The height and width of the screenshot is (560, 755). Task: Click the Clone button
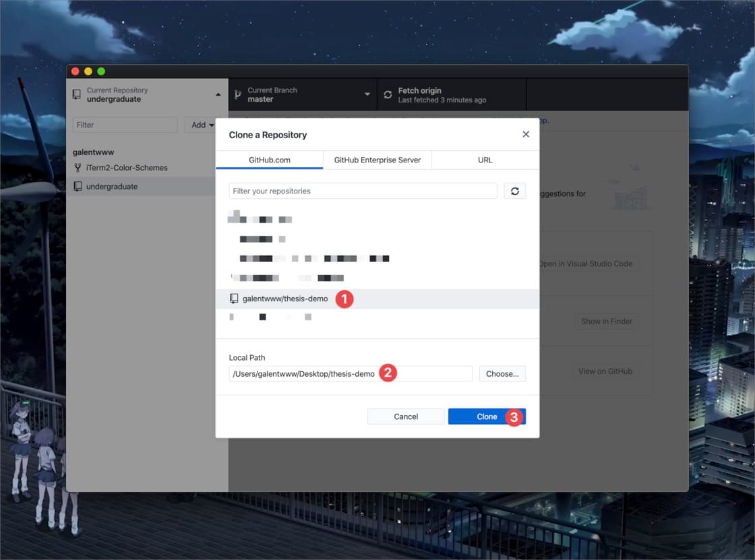pyautogui.click(x=487, y=416)
